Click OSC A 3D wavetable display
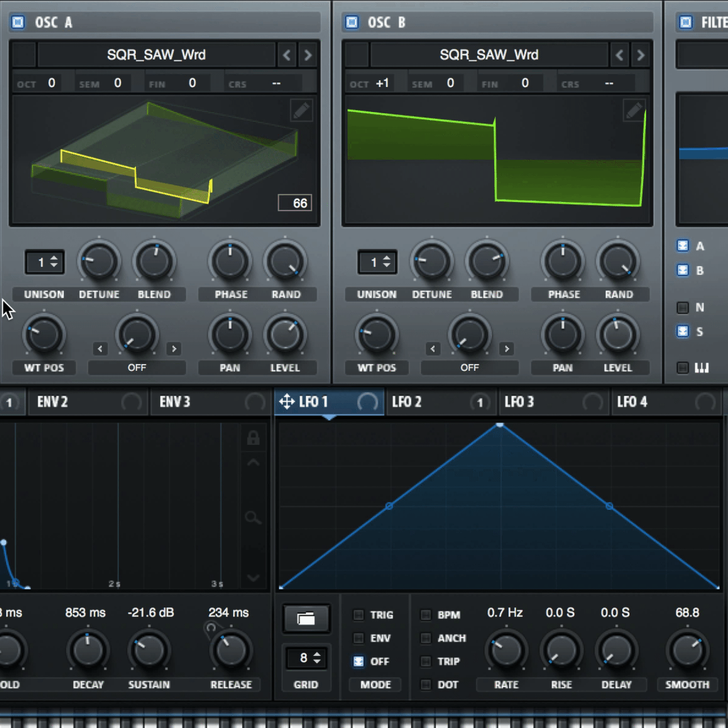Image resolution: width=728 pixels, height=728 pixels. point(165,160)
